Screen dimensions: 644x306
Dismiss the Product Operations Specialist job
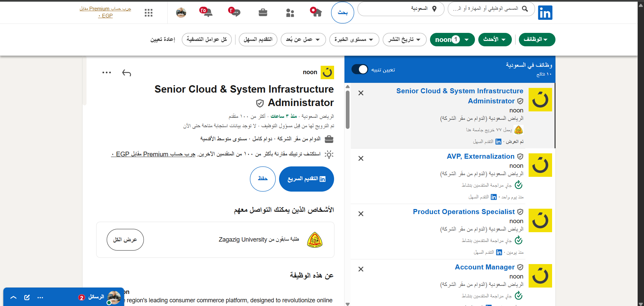pyautogui.click(x=361, y=214)
